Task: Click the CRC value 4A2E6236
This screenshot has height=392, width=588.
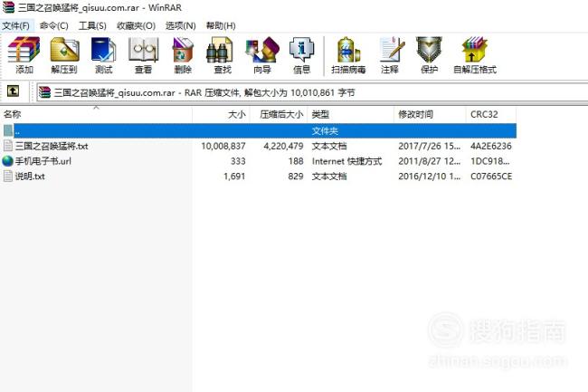Action: pyautogui.click(x=491, y=146)
